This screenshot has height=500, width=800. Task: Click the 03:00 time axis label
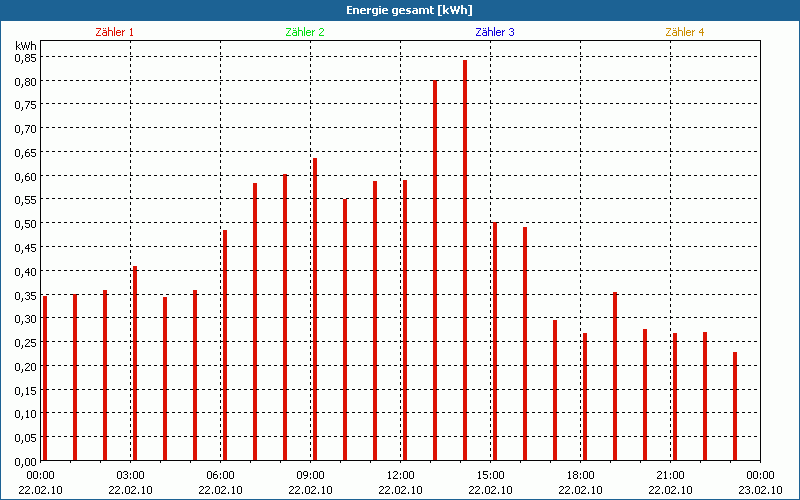[x=130, y=476]
